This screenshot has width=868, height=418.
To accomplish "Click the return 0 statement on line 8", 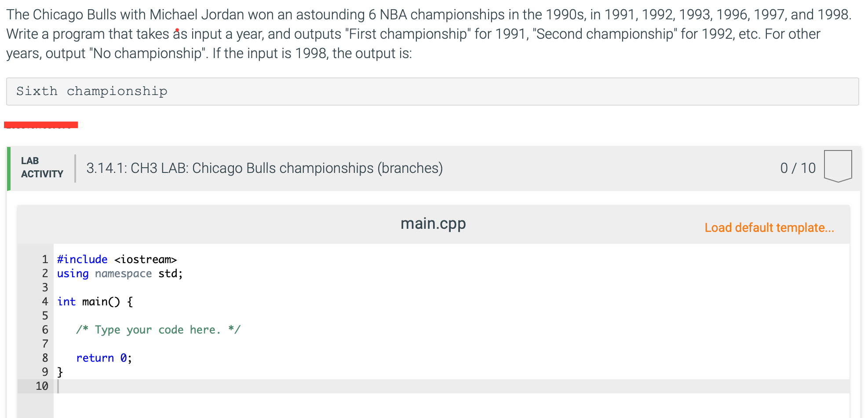I will point(103,358).
